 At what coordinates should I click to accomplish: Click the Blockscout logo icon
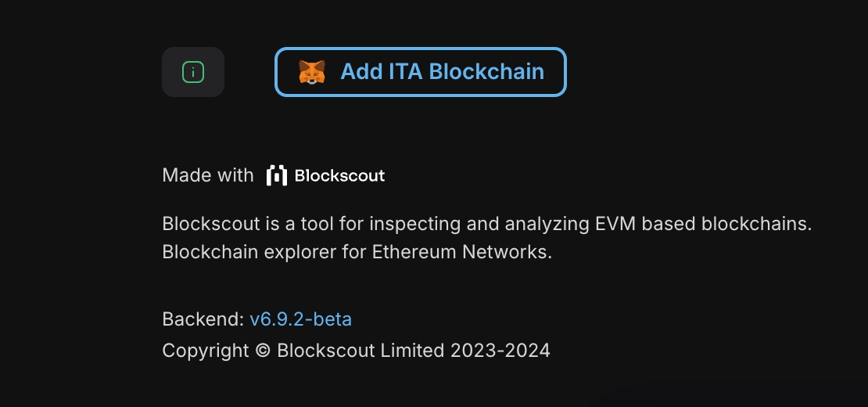[x=276, y=175]
